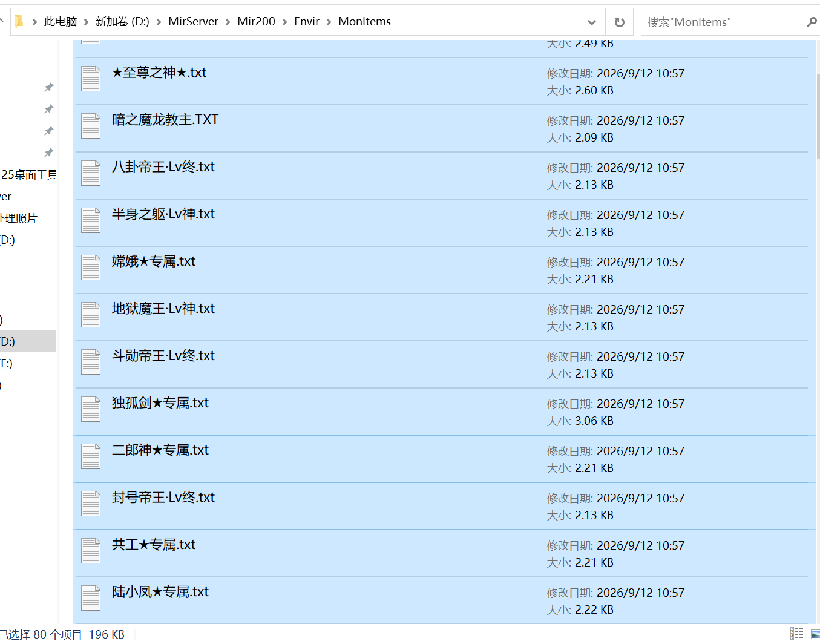The height and width of the screenshot is (644, 820).
Task: Click the text file icon for 嫦娥★专属.txt
Action: pos(91,268)
